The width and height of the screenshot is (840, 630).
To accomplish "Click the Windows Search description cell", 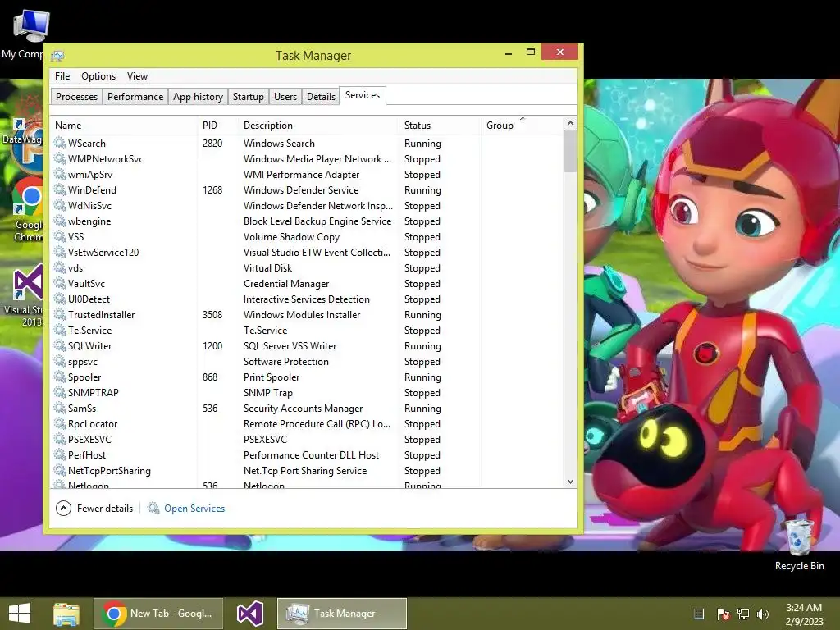I will (279, 143).
